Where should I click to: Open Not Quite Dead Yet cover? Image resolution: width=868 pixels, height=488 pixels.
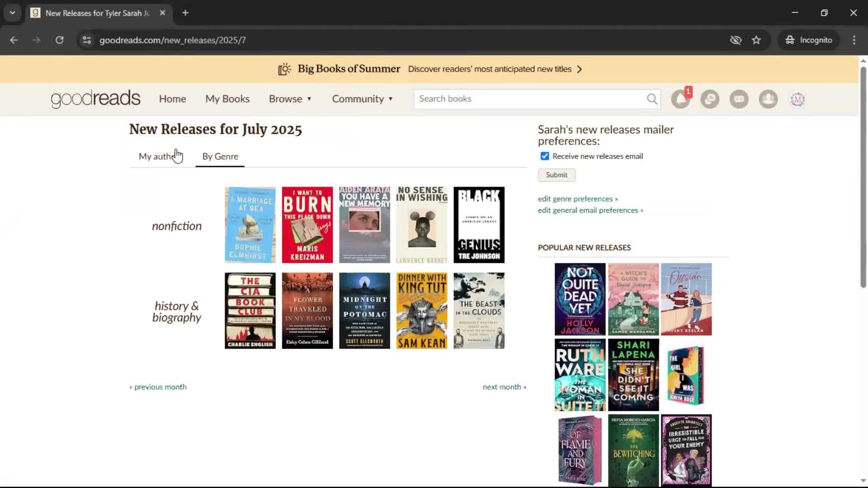point(580,299)
